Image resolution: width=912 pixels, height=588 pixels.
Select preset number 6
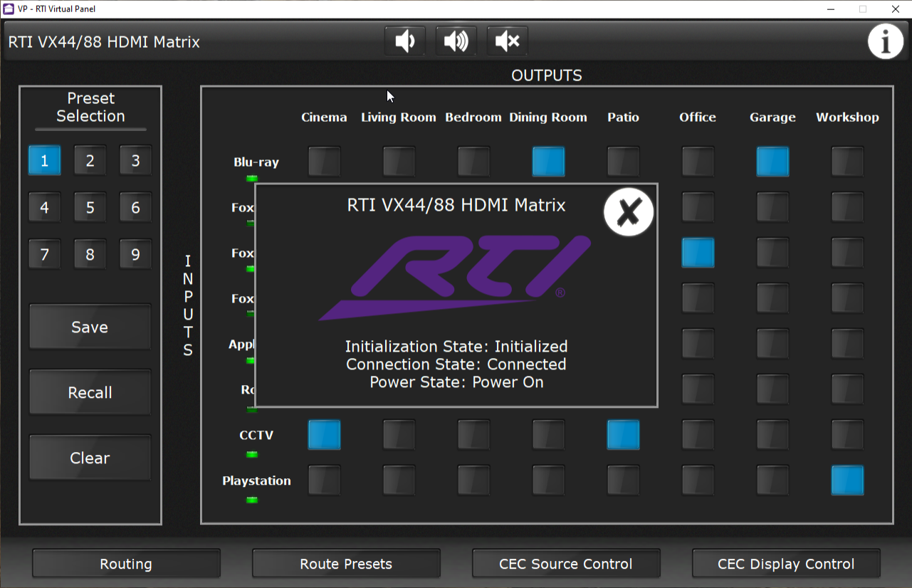tap(135, 208)
